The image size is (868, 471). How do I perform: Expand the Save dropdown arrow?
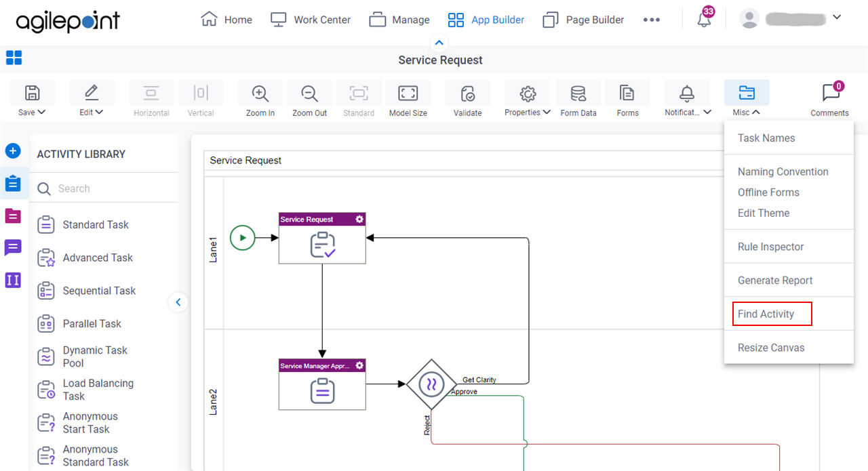coord(41,112)
